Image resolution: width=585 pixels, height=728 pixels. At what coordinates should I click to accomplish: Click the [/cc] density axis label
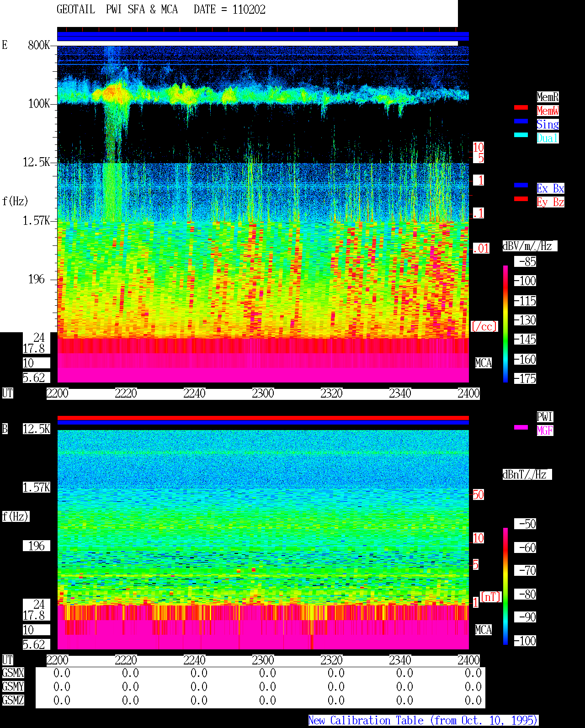click(x=484, y=327)
